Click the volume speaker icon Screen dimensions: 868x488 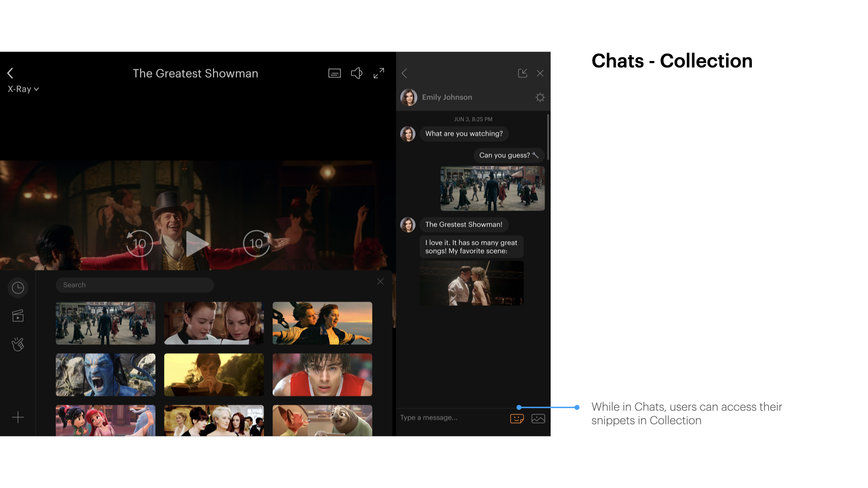click(357, 73)
